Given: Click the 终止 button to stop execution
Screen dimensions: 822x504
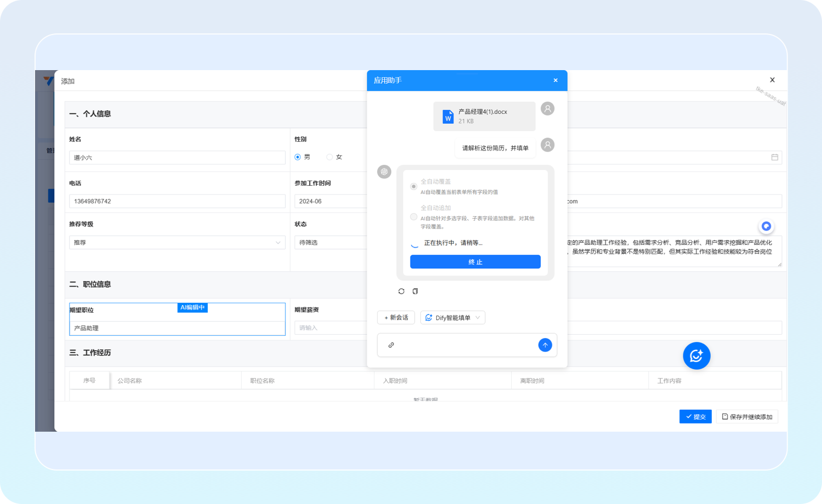Looking at the screenshot, I should coord(475,262).
